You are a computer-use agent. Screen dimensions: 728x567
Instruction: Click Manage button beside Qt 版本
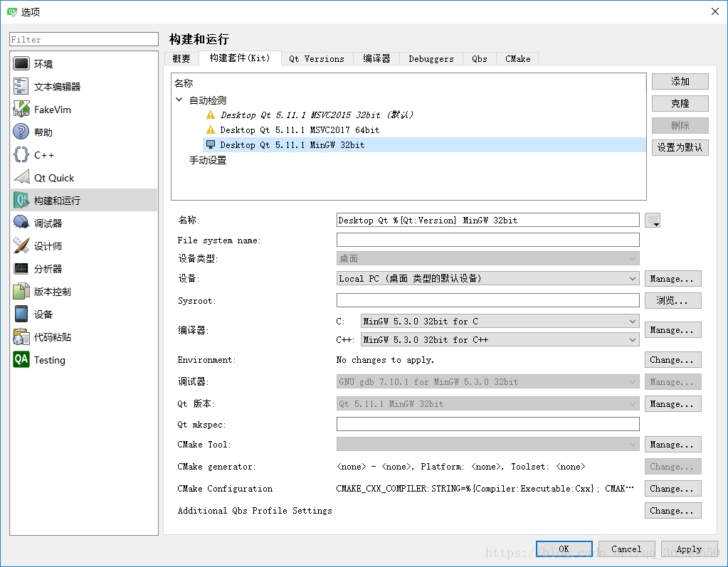point(672,404)
